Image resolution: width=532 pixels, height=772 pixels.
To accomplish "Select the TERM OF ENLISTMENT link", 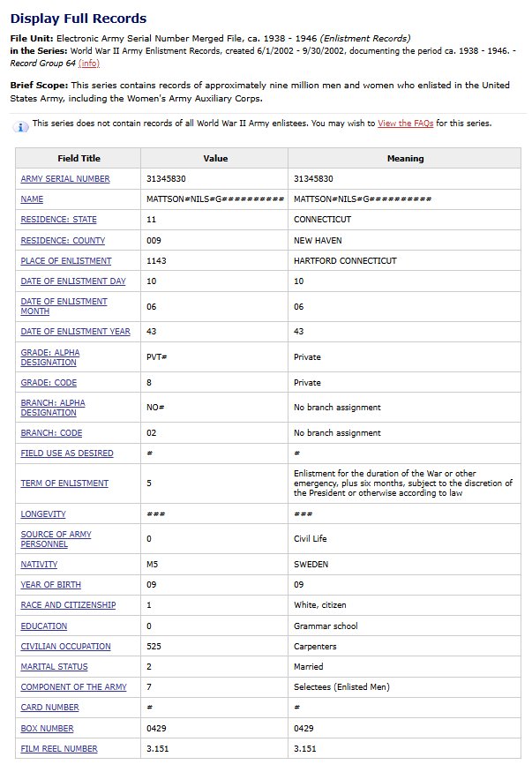I will (x=66, y=483).
